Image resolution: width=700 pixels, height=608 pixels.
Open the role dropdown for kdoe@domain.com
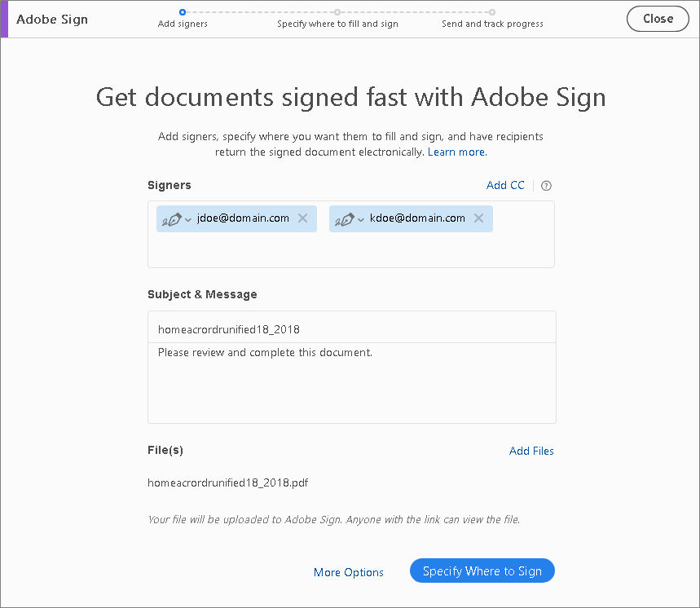coord(361,218)
